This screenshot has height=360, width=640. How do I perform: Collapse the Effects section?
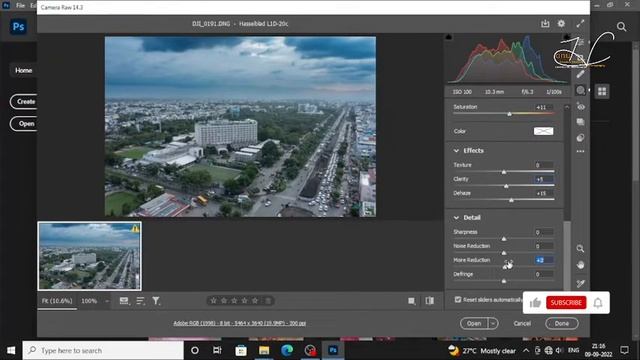456,151
